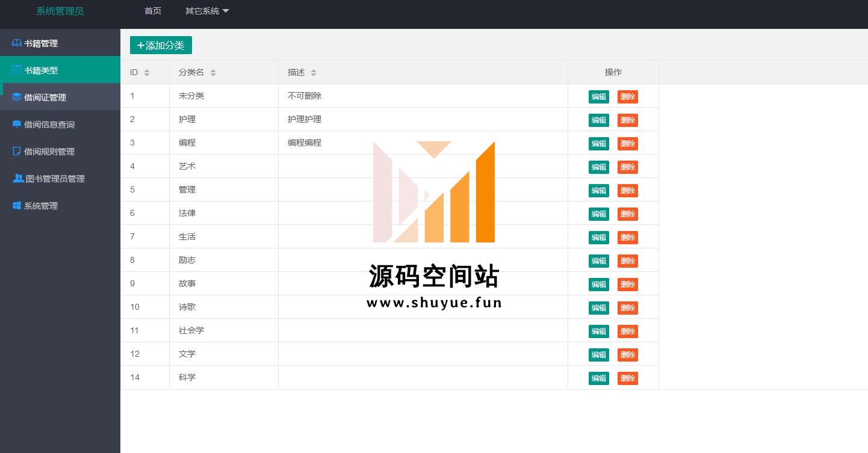Delete the 社会学 category
Viewport: 868px width, 453px height.
pyautogui.click(x=628, y=331)
